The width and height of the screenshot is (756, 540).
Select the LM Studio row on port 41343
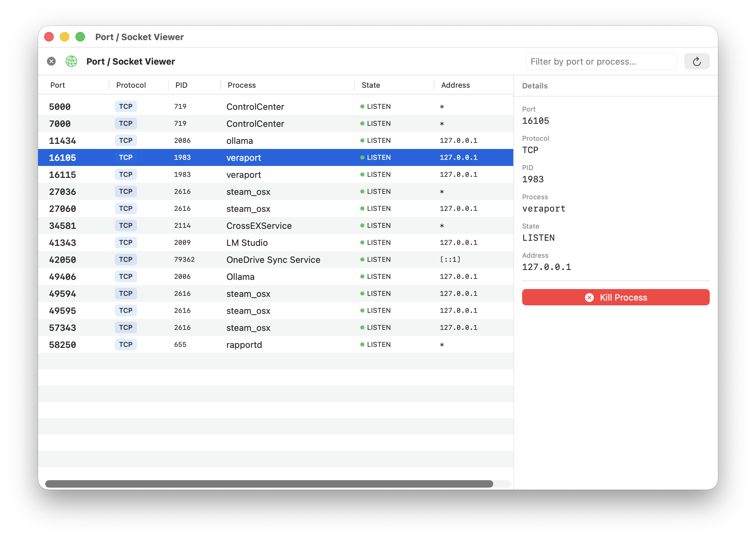pos(276,242)
